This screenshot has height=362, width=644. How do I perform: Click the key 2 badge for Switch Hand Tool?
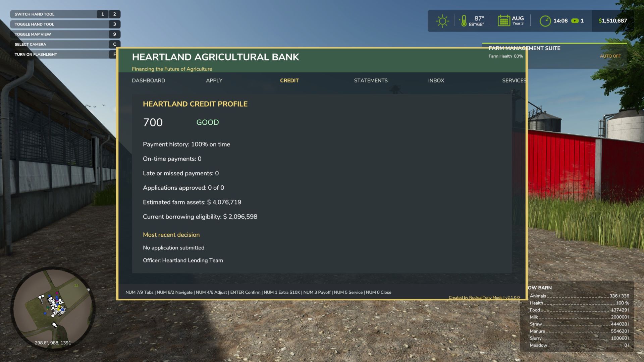pos(114,14)
